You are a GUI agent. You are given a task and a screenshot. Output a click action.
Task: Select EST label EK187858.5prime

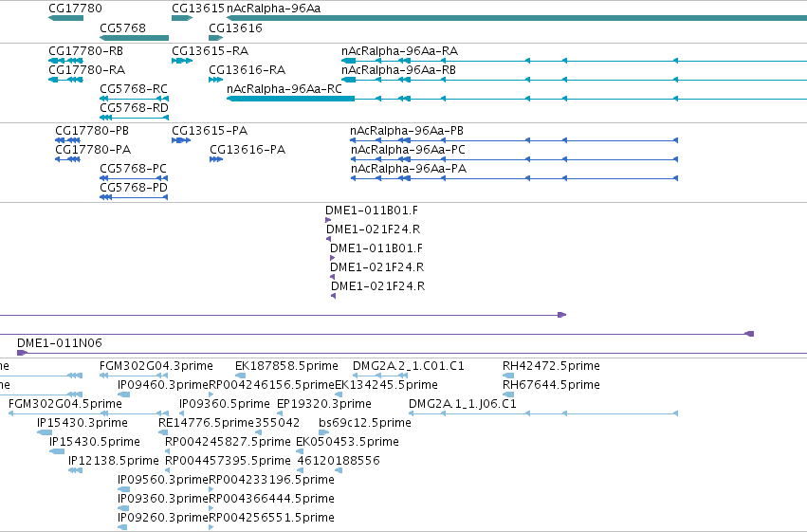pos(286,366)
